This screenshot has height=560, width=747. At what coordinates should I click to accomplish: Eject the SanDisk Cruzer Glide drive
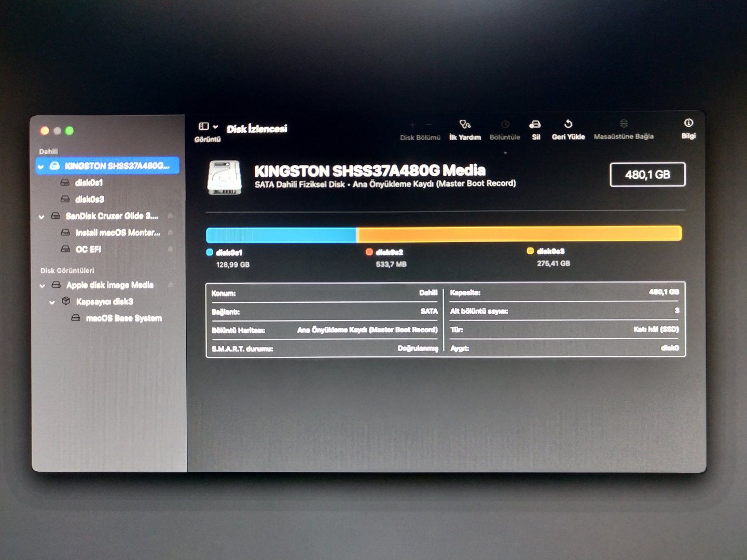(x=170, y=216)
